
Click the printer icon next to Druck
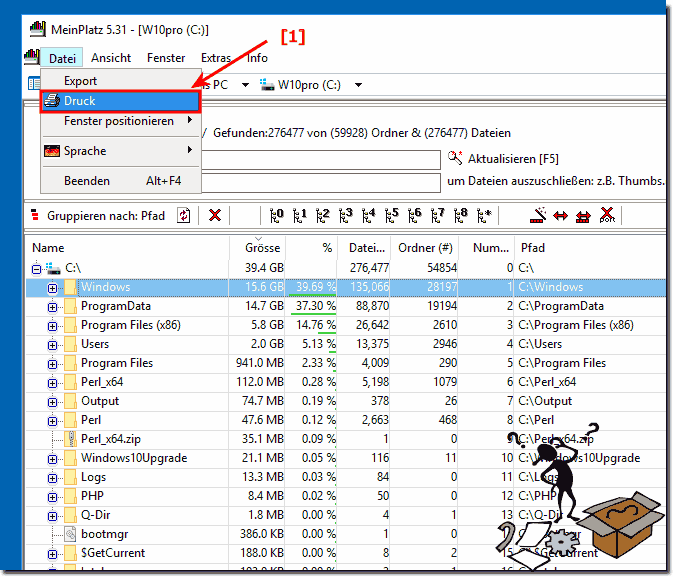coord(52,101)
